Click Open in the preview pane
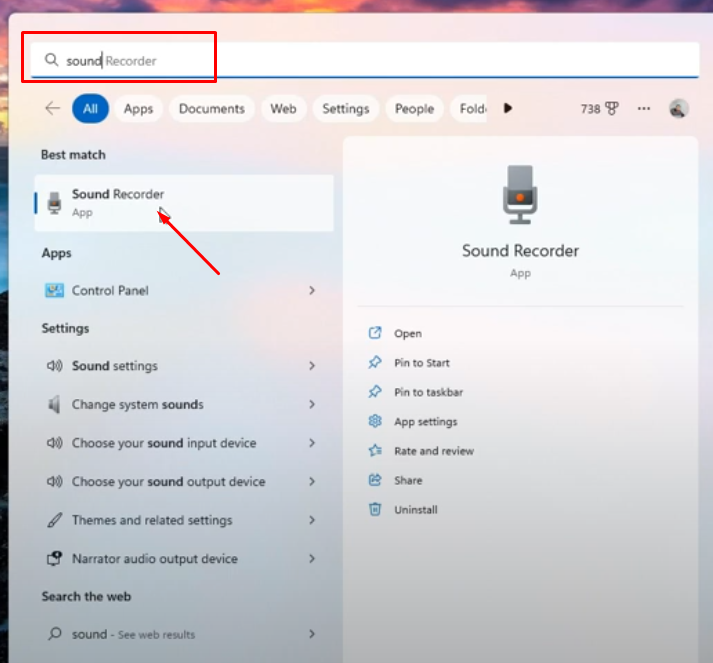The image size is (713, 663). click(x=408, y=334)
